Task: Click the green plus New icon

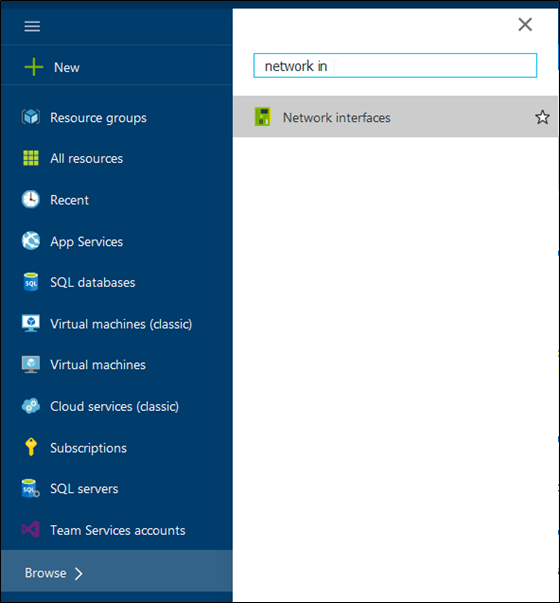Action: point(34,67)
